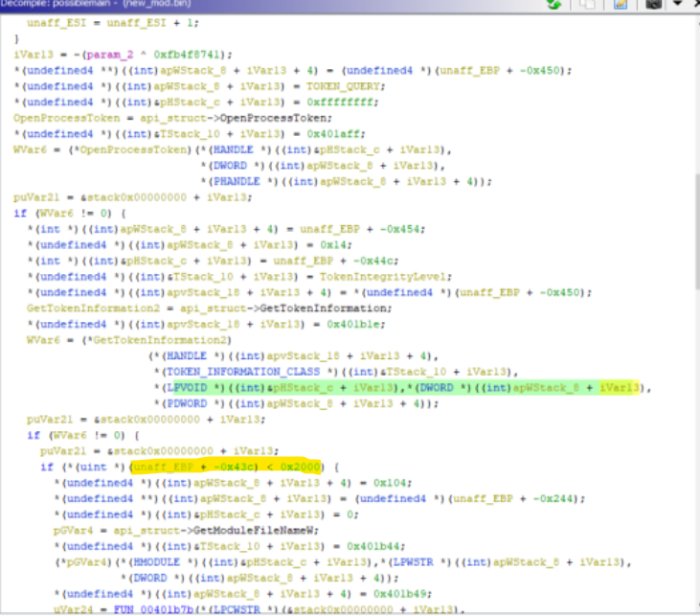Click the address 0x401b49
Viewport: 700px width, 616px height.
click(x=399, y=594)
